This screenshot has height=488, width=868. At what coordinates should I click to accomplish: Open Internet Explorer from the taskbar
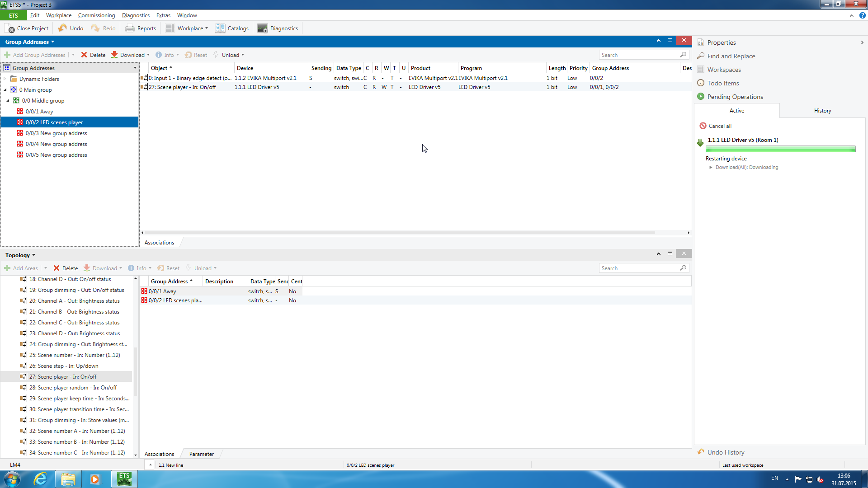[40, 479]
